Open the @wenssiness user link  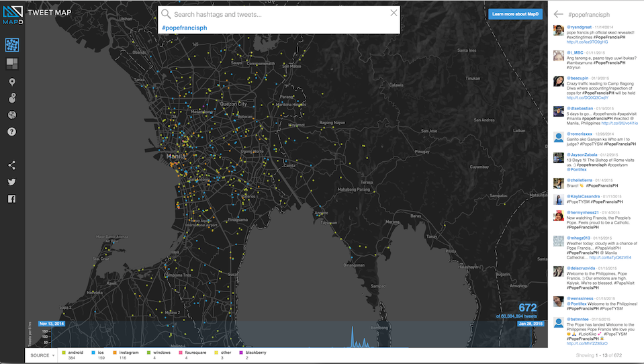[580, 299]
